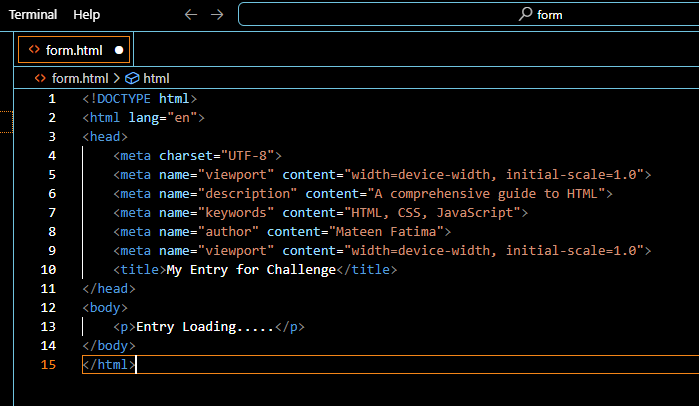The image size is (699, 406).
Task: Click the closing body tag
Action: click(109, 346)
